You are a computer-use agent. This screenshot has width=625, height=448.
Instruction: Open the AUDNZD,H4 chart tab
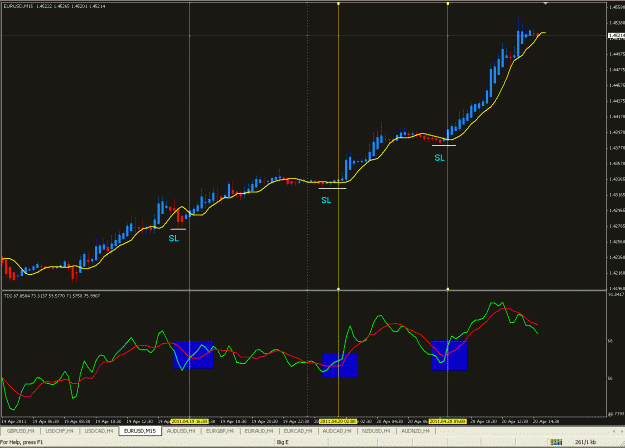(415, 431)
